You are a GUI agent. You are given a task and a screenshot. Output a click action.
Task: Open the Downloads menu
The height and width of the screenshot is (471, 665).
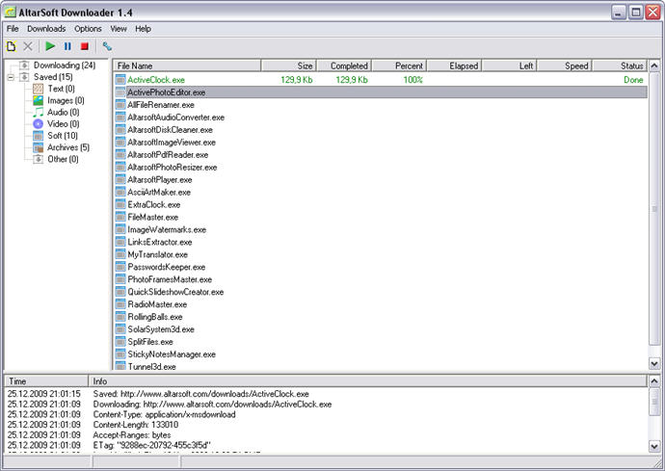coord(46,29)
